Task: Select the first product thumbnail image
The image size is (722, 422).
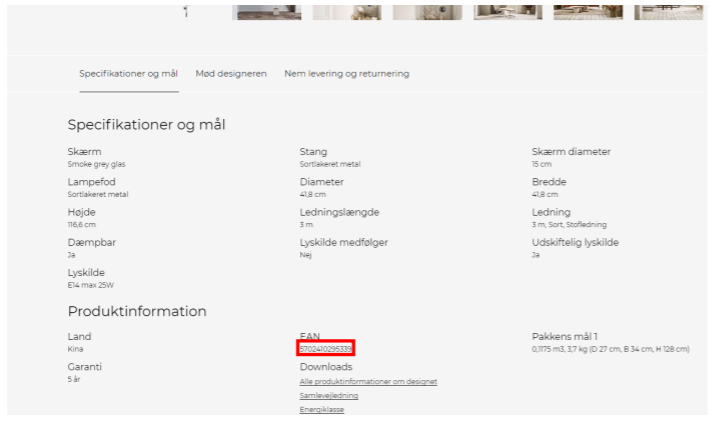Action: pos(267,10)
